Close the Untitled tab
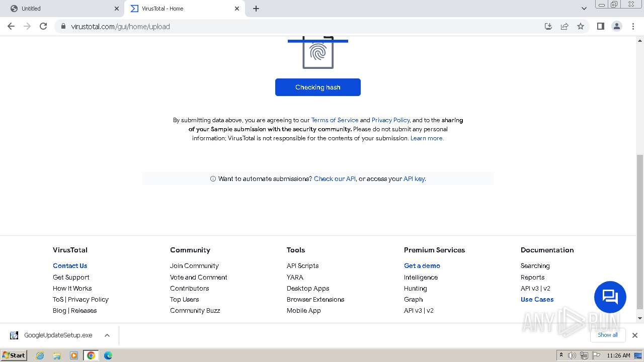644x362 pixels. (117, 9)
